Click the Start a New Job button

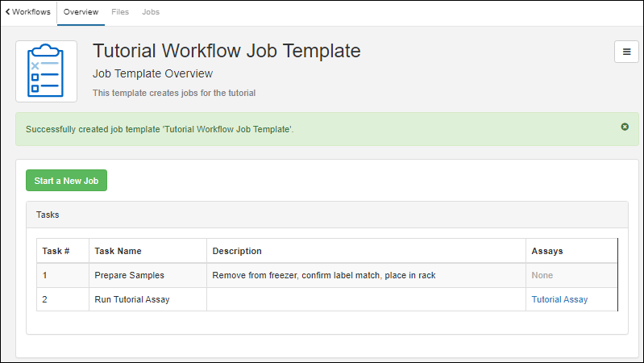click(x=66, y=181)
